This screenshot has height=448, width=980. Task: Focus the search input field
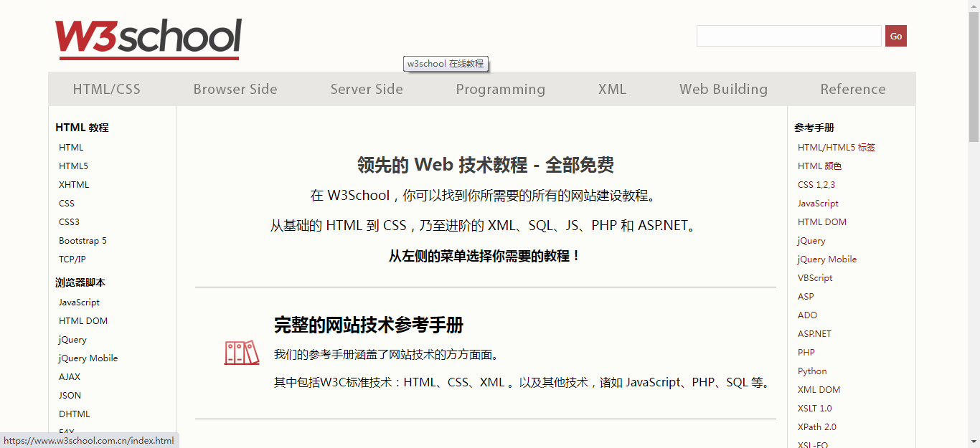(x=789, y=36)
